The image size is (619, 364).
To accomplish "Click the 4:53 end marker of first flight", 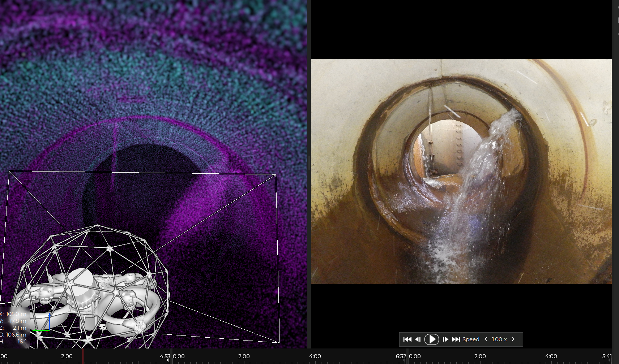I will click(x=165, y=356).
